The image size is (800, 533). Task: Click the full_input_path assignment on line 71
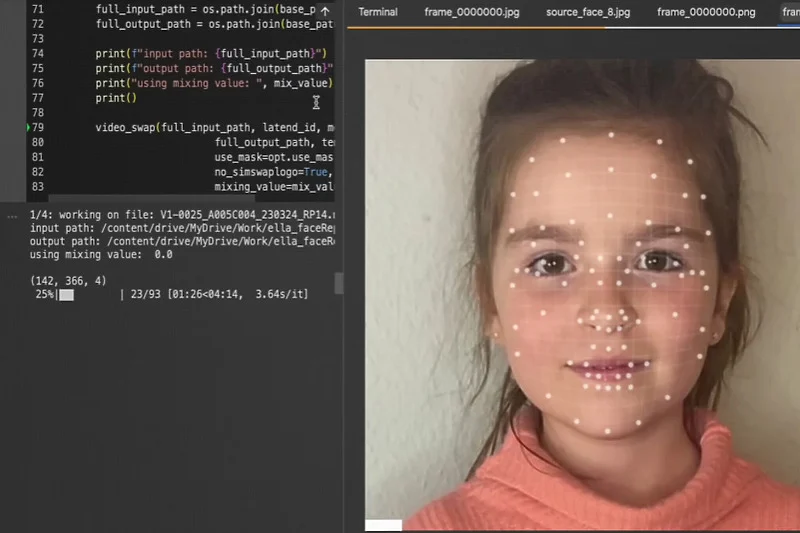point(205,9)
